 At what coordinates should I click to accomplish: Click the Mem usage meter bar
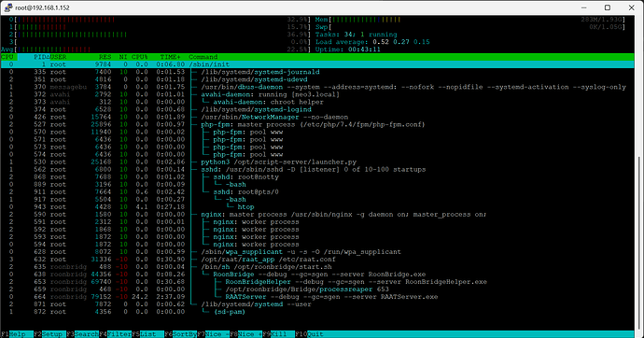[x=470, y=20]
